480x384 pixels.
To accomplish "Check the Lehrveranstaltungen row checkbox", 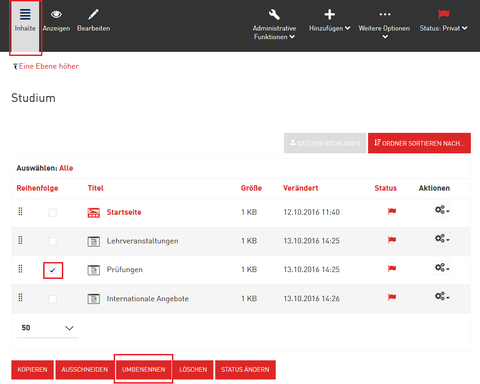I will [52, 241].
